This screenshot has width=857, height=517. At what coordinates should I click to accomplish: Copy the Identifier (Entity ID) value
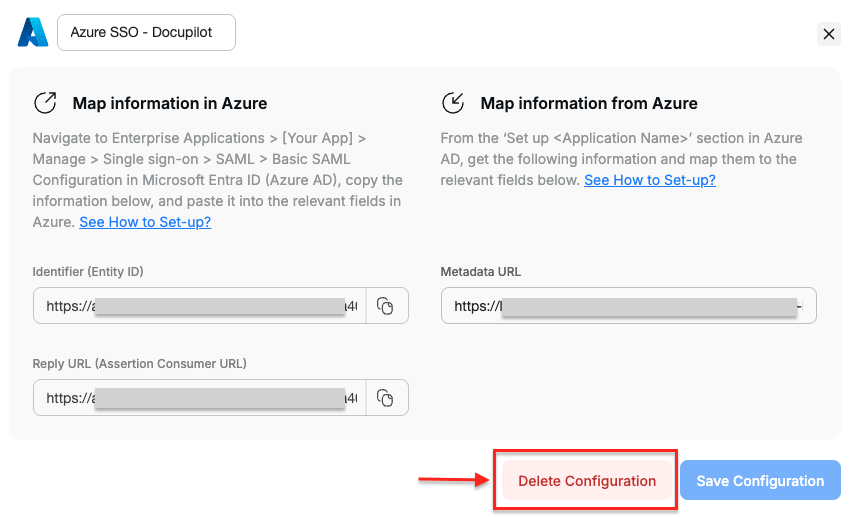click(x=386, y=306)
